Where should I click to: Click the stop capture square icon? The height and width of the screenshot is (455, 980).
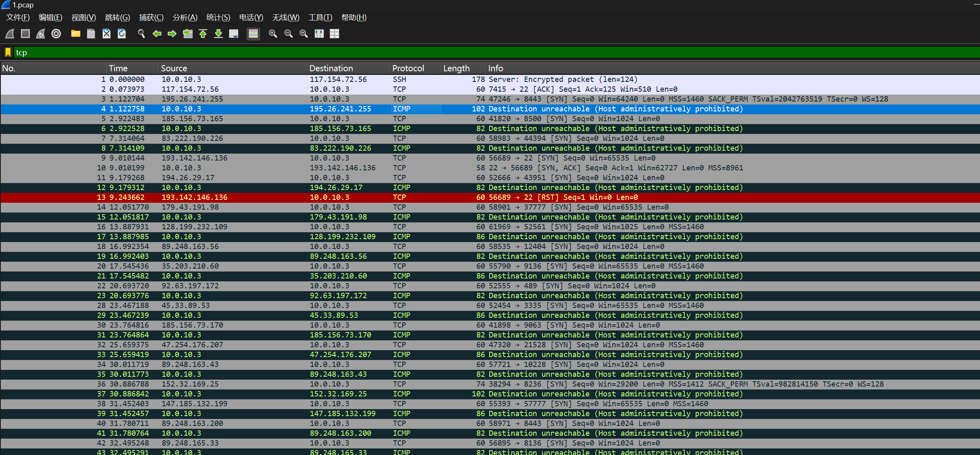pos(25,34)
